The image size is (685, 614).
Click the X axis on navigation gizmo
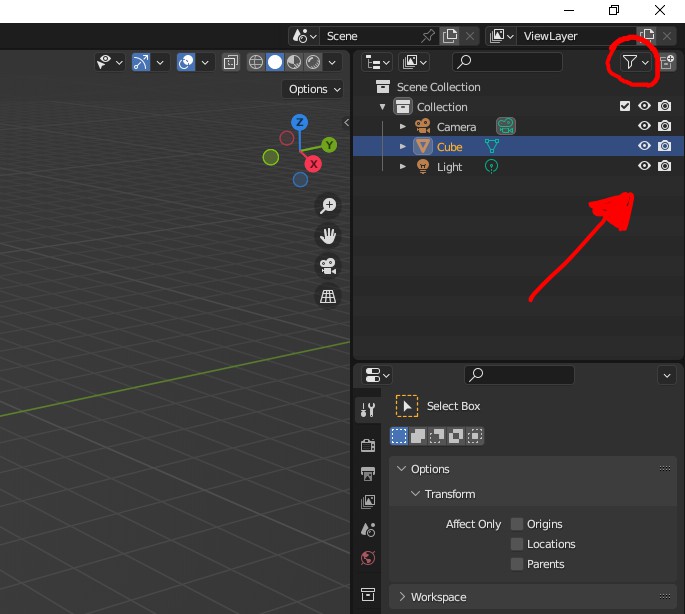[x=313, y=164]
